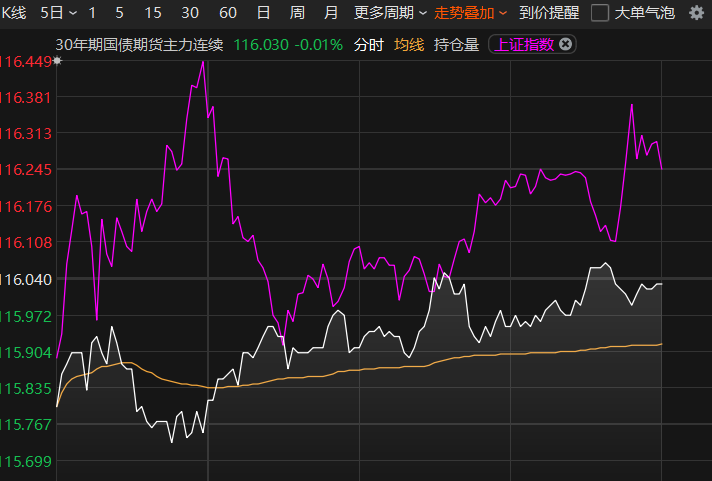The image size is (712, 481).
Task: Select the 15 minute period
Action: (153, 13)
